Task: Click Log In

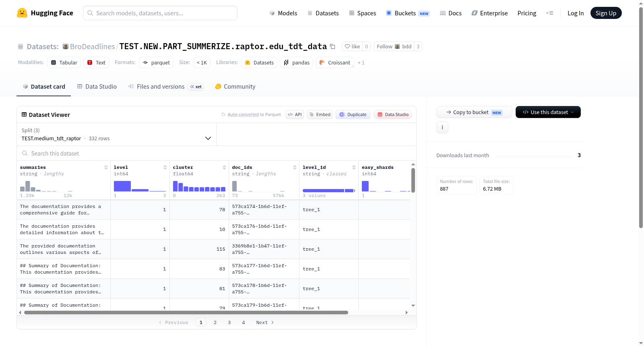Action: coord(576,13)
